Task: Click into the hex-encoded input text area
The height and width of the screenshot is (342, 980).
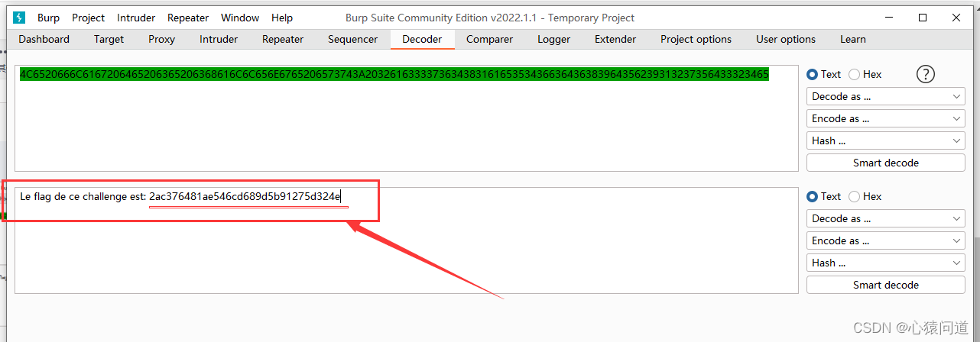Action: click(x=407, y=118)
